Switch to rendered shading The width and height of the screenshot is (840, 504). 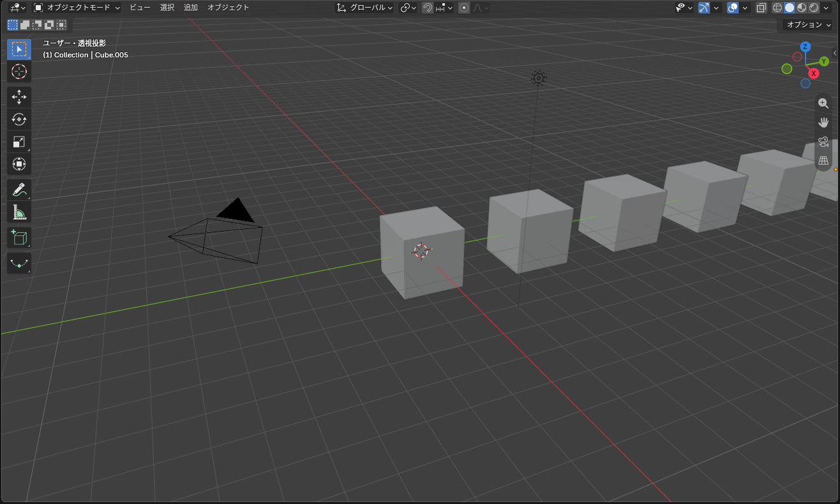click(814, 8)
